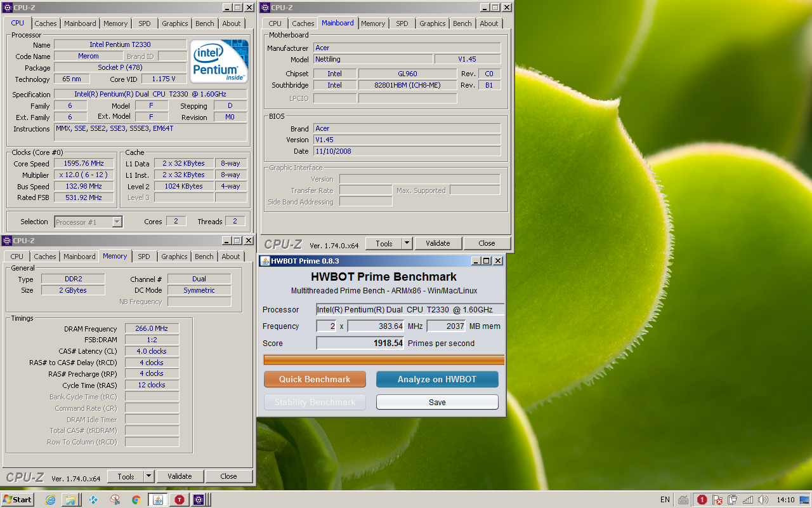This screenshot has height=508, width=812.
Task: Switch to Caches tab in CPU window
Action: point(45,23)
